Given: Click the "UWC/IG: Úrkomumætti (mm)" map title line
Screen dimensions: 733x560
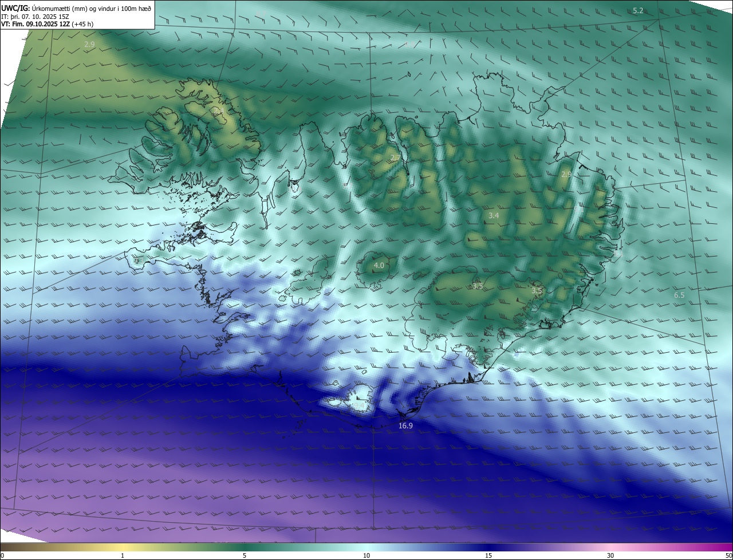Looking at the screenshot, I should click(76, 8).
